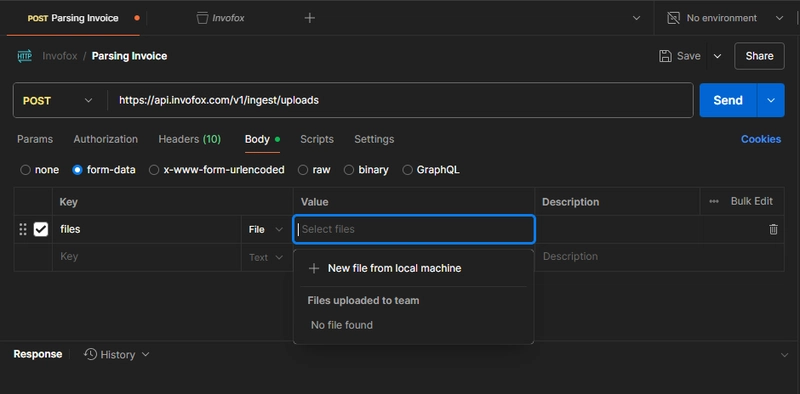Open the Text type dropdown in empty row
800x394 pixels.
[266, 257]
